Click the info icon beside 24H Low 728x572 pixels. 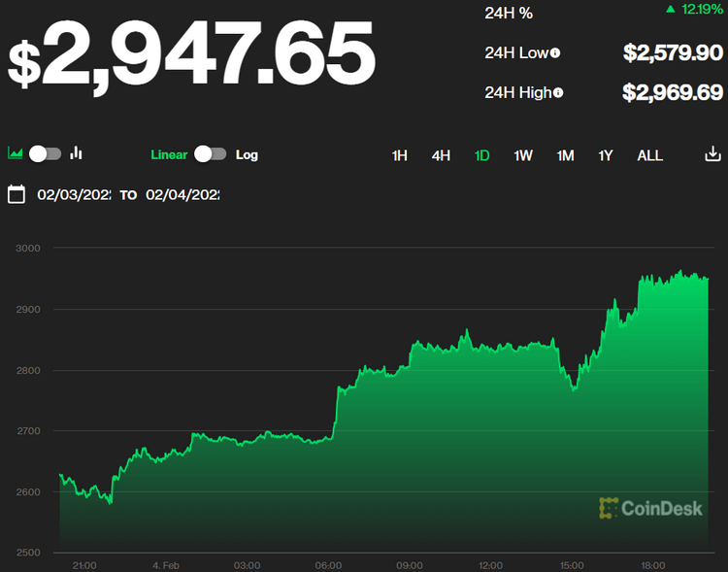click(x=555, y=53)
